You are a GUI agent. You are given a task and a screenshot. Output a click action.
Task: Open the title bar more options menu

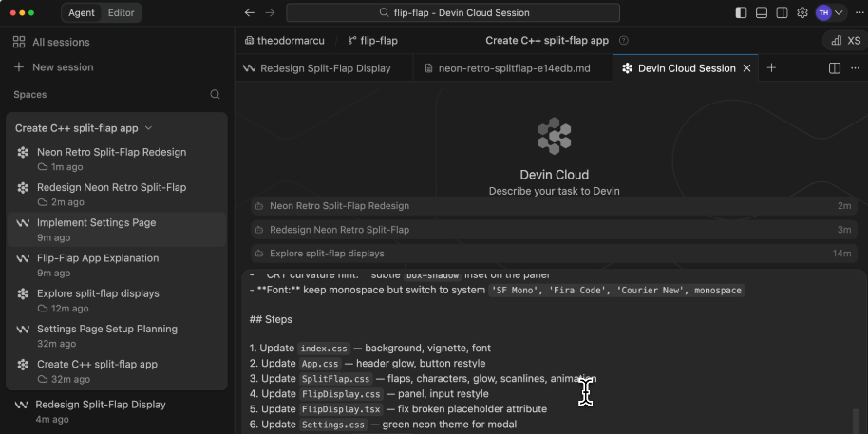859,12
